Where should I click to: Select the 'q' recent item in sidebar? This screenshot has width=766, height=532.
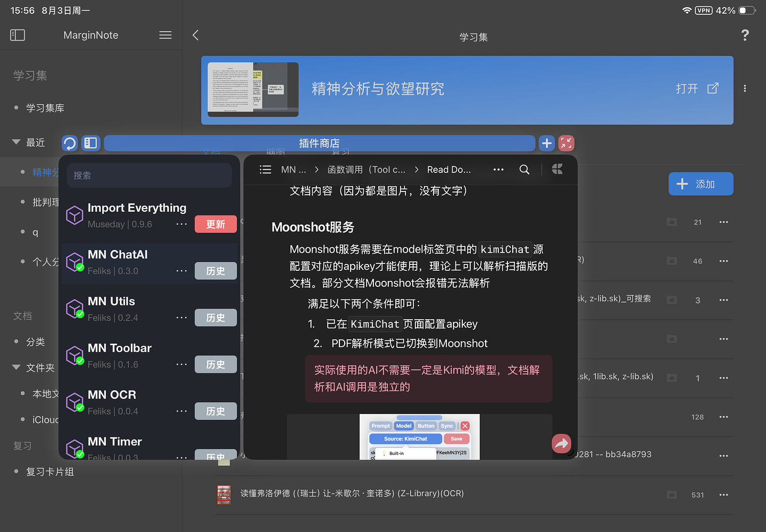35,232
